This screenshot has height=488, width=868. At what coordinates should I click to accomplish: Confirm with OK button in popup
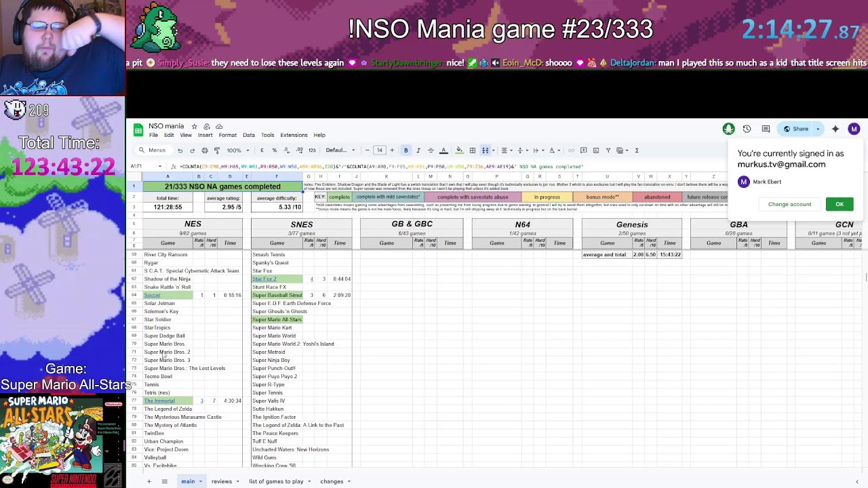tap(840, 204)
